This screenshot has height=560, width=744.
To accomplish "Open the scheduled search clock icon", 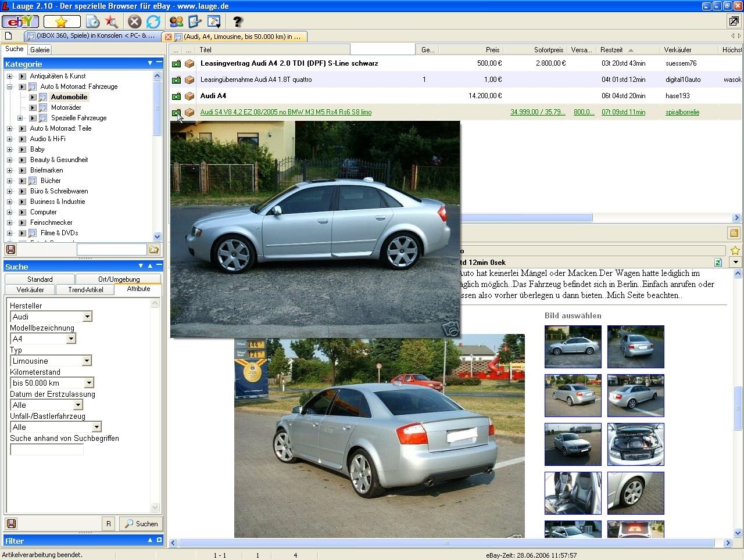I will [x=92, y=21].
